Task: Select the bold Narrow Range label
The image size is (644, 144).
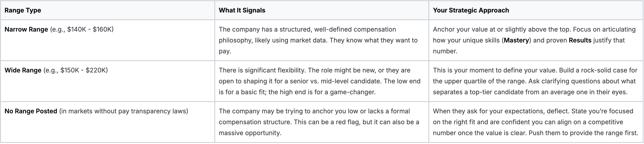Action: point(26,30)
